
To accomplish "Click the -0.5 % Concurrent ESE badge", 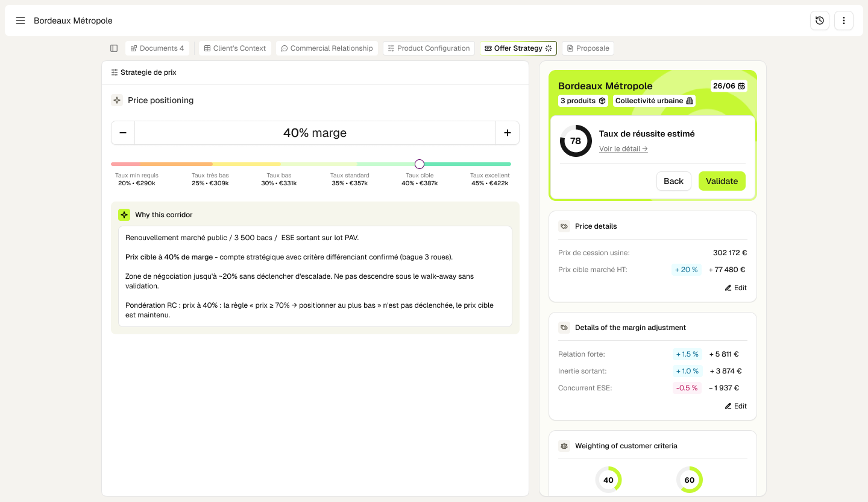I will pos(687,388).
